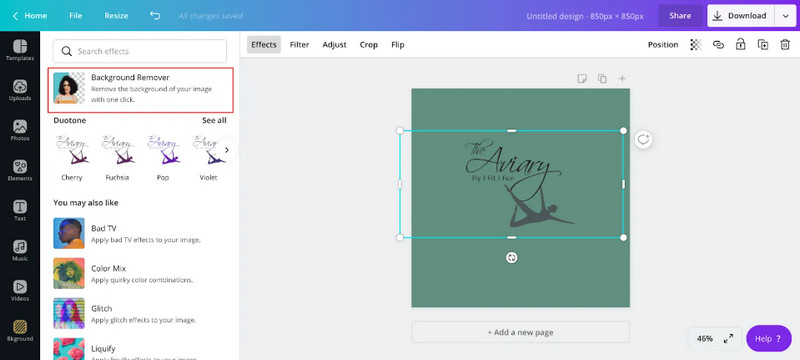Image resolution: width=800 pixels, height=360 pixels.
Task: Apply the Pop duotone preset
Action: click(163, 158)
